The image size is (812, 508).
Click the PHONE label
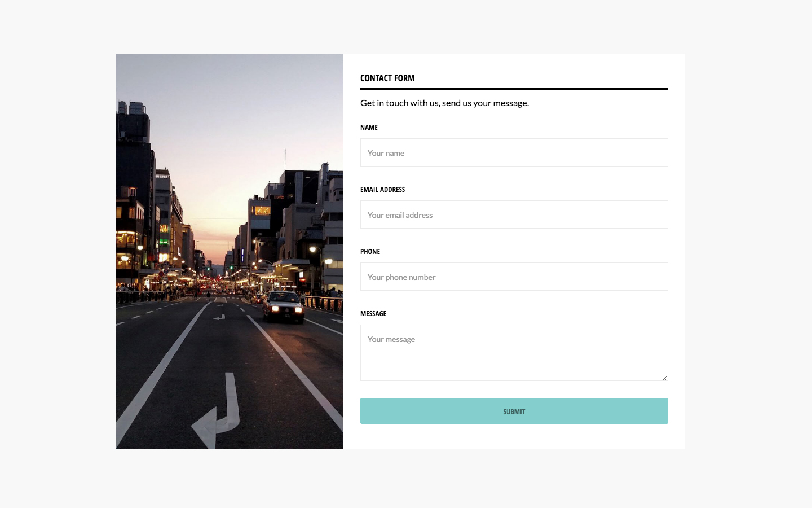(370, 251)
